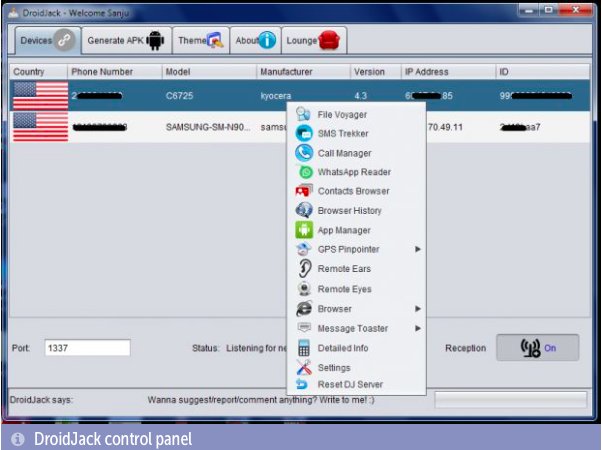Click the Browser History globe icon

tap(304, 210)
